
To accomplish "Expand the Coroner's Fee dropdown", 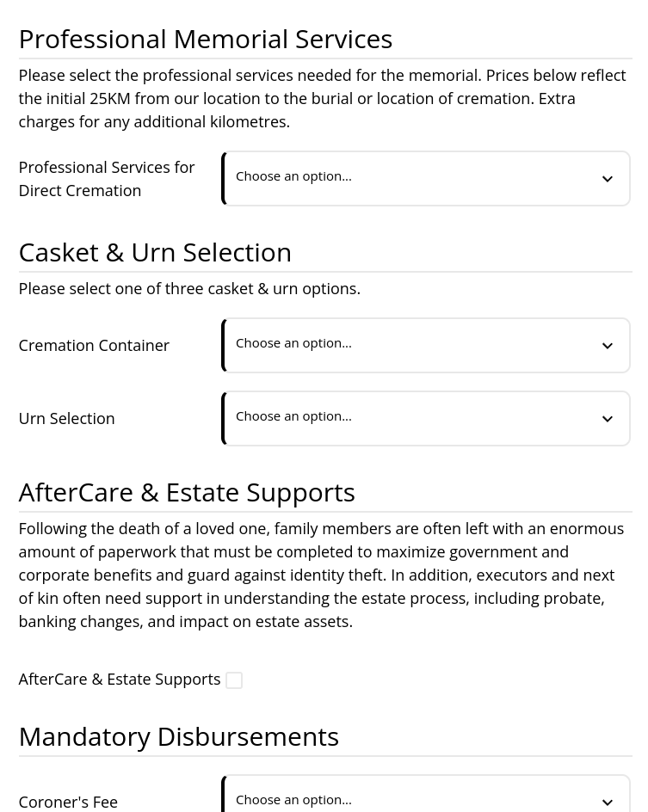I will (426, 793).
